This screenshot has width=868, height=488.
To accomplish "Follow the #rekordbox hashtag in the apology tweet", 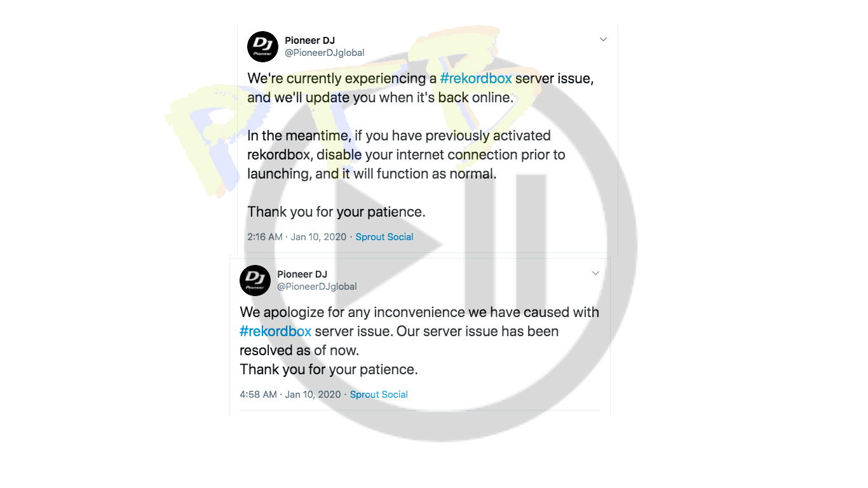I will click(276, 331).
